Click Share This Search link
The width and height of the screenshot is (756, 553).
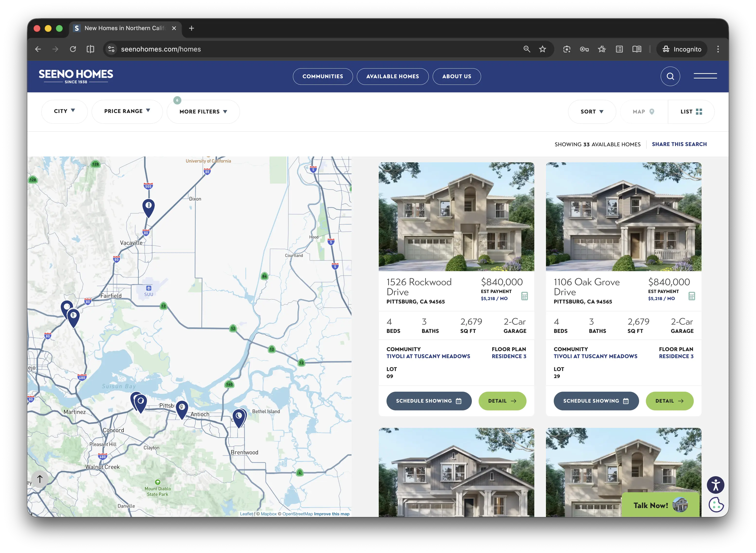tap(679, 144)
